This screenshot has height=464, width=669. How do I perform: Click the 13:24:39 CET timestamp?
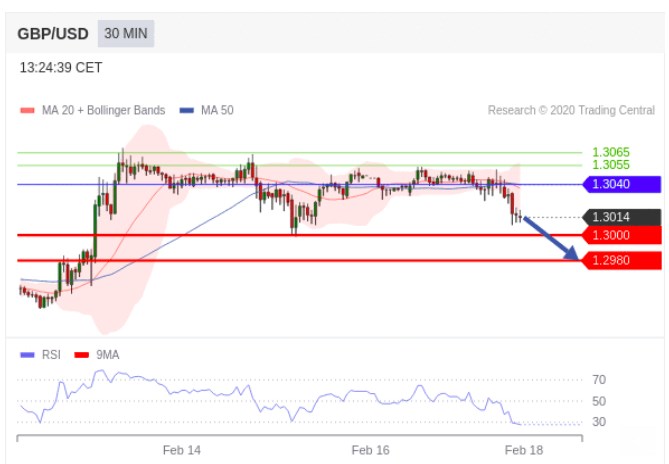pos(61,68)
